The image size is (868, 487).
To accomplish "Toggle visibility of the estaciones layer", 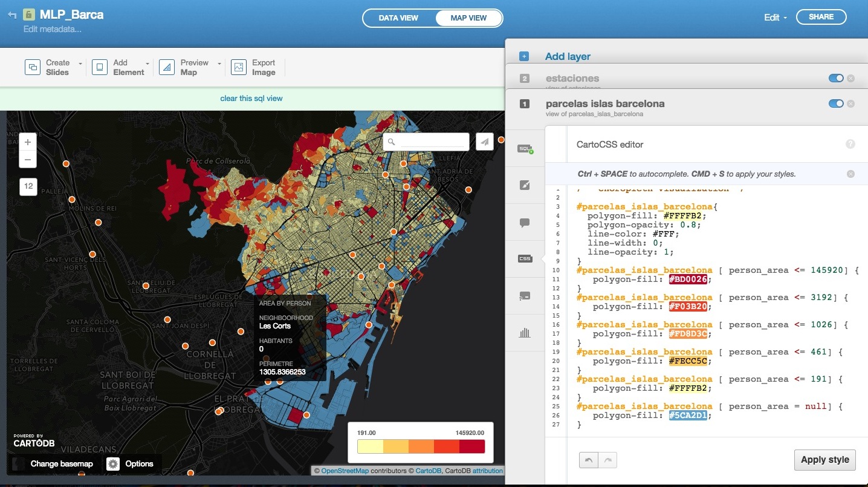I will [x=836, y=78].
